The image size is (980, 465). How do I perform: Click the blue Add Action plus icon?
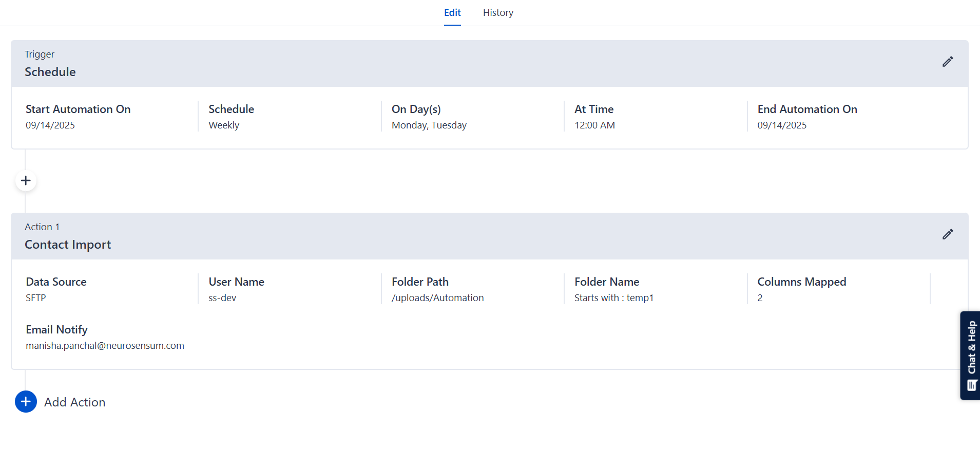tap(26, 402)
